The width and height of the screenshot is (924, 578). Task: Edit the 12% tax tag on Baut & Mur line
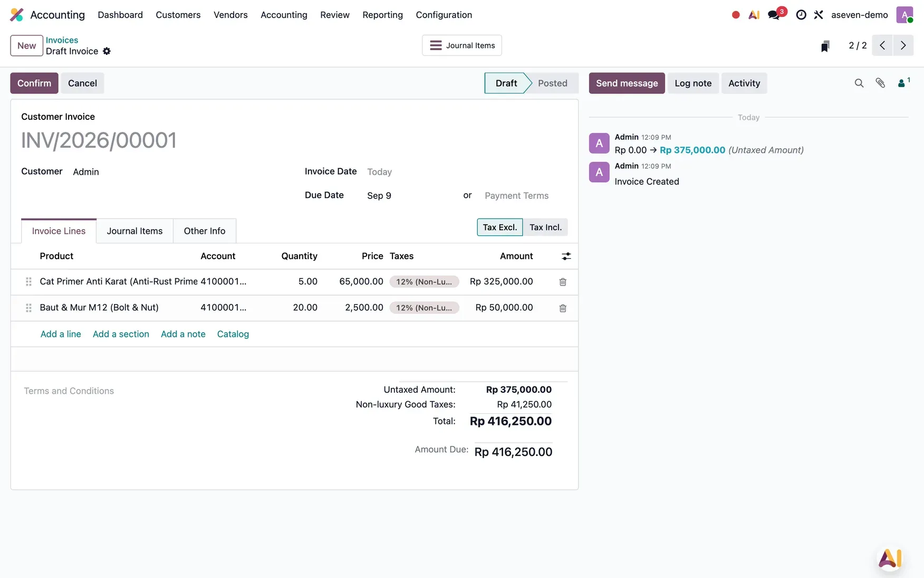[425, 308]
